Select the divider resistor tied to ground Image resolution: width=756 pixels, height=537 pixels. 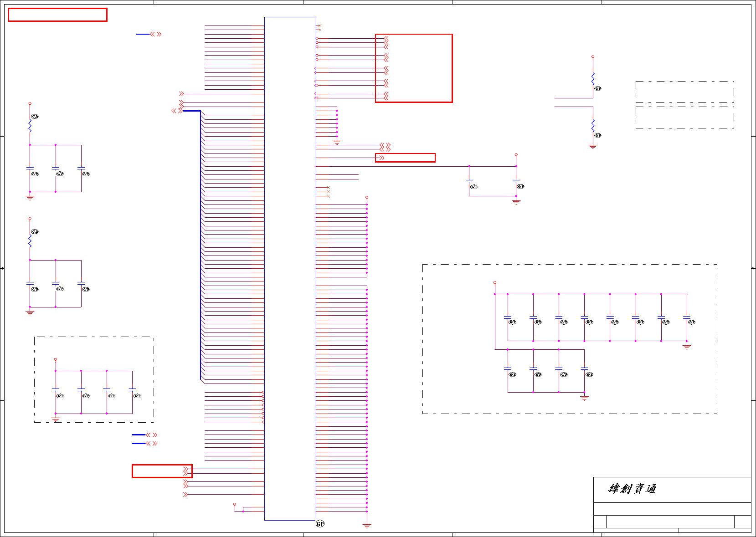[x=593, y=126]
